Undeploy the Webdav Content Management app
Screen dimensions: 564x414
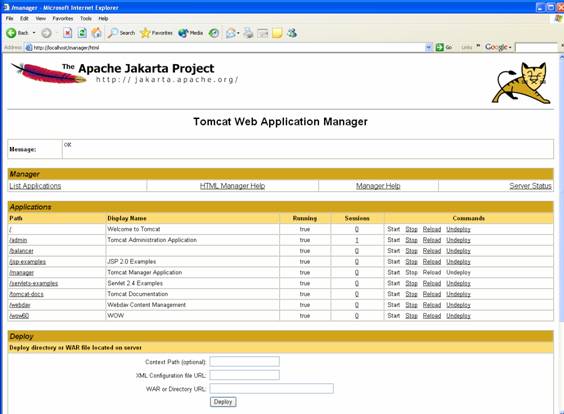[x=458, y=305]
